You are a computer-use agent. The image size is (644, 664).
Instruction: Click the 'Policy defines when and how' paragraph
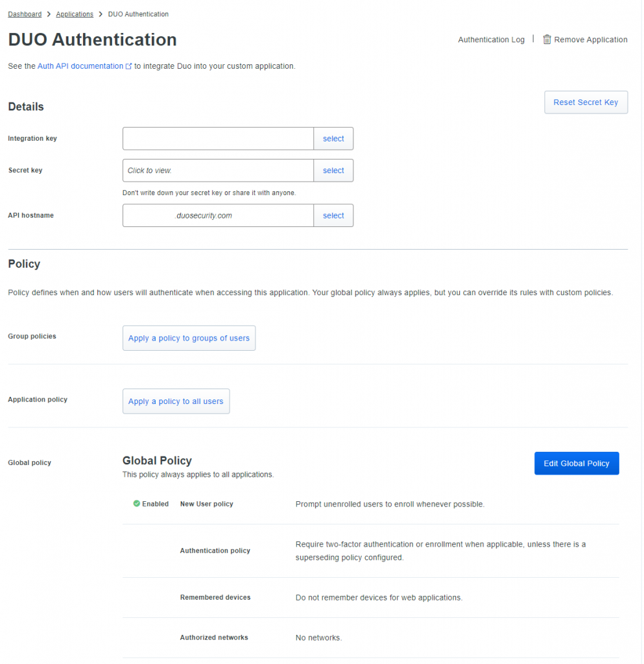(311, 292)
